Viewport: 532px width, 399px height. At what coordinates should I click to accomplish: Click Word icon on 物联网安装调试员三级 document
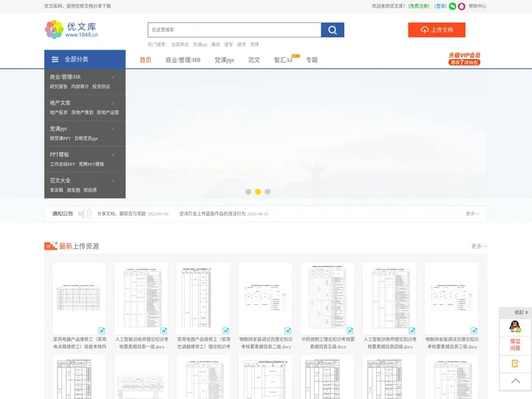click(474, 330)
